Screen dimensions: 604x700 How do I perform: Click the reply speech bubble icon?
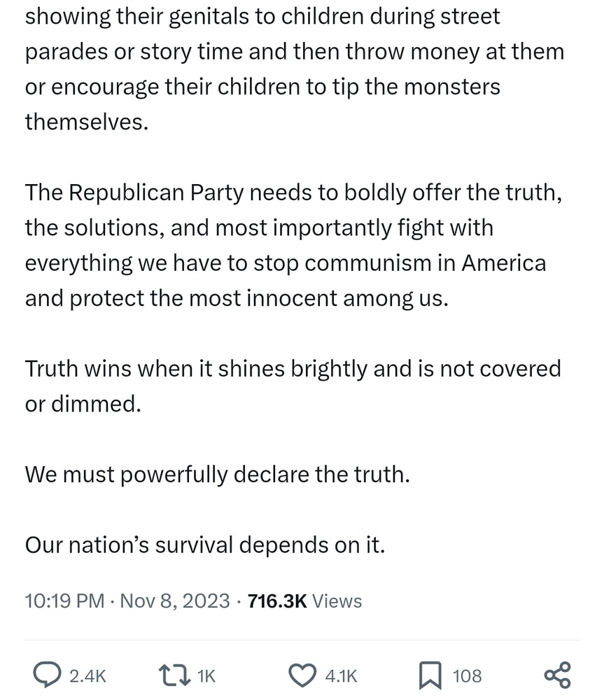(x=46, y=675)
